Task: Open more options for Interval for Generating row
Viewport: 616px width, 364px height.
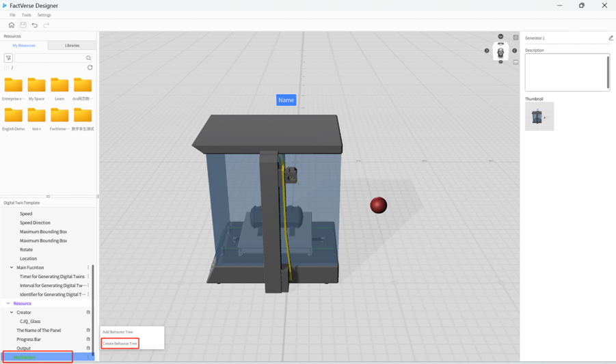Action: point(88,285)
